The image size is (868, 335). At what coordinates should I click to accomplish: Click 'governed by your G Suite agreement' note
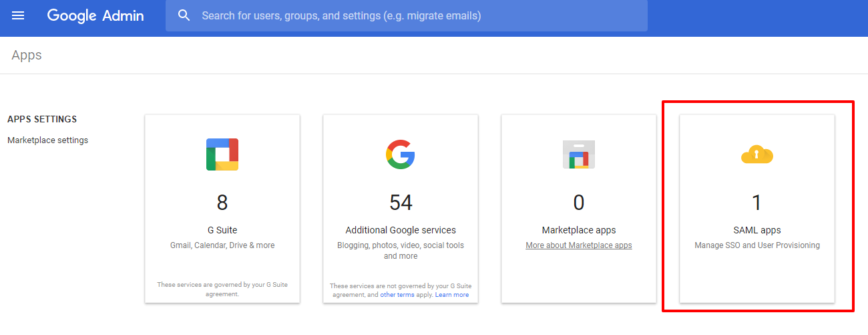pos(222,289)
